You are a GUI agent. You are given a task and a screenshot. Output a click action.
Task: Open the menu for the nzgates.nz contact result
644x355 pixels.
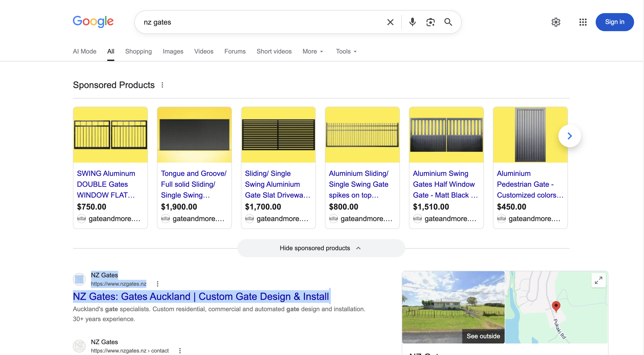180,350
